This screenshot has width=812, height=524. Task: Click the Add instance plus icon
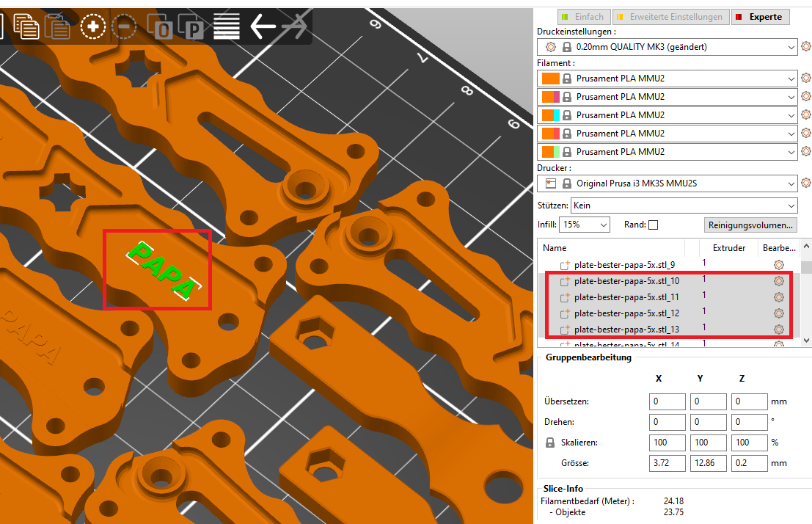pyautogui.click(x=93, y=27)
